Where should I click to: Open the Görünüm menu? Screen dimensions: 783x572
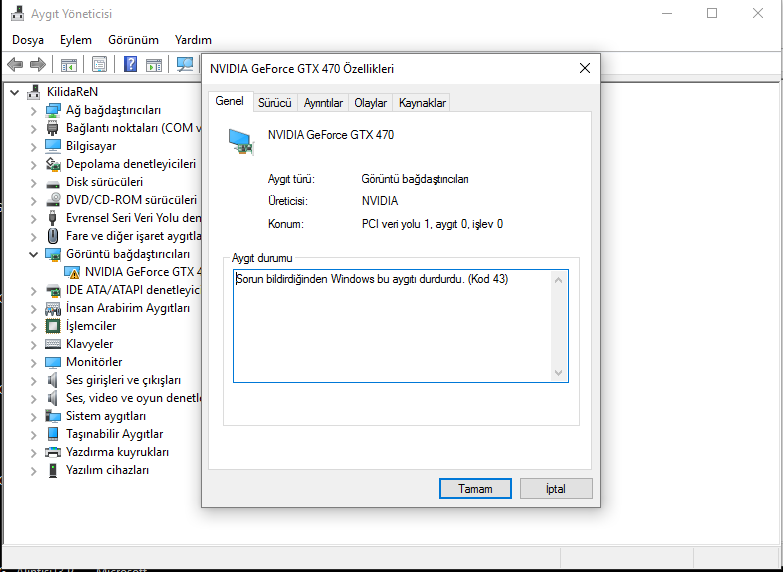(x=133, y=40)
